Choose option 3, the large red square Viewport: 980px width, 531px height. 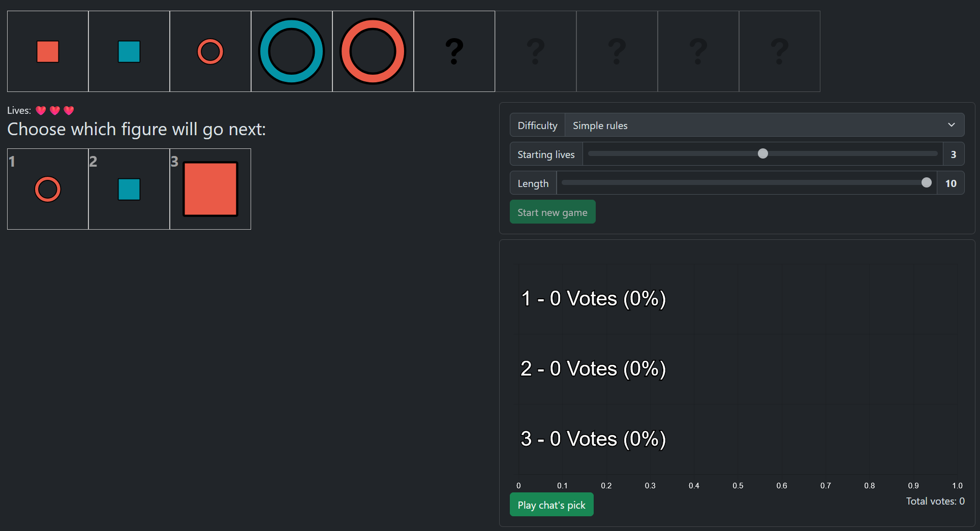pos(210,189)
